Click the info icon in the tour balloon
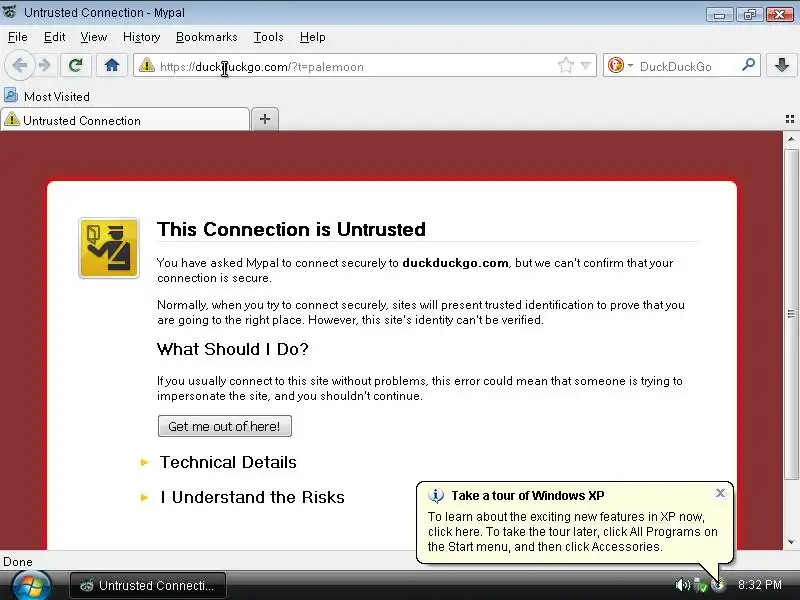Viewport: 800px width, 600px height. point(436,495)
